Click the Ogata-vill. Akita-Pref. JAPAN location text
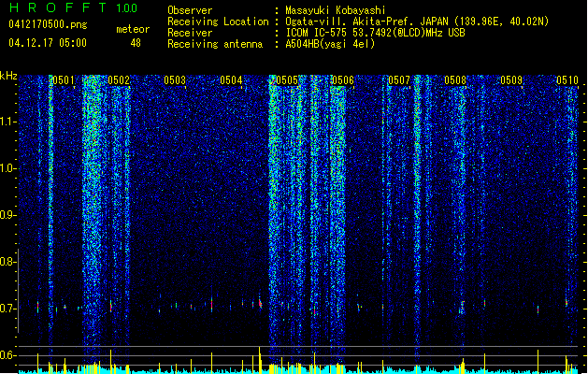 [x=417, y=22]
